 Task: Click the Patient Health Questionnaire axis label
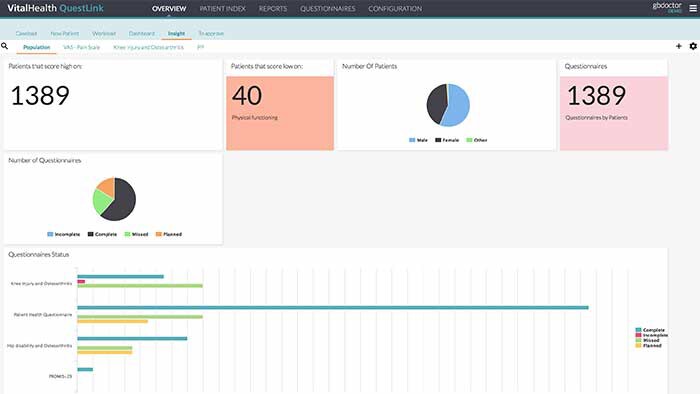click(42, 315)
